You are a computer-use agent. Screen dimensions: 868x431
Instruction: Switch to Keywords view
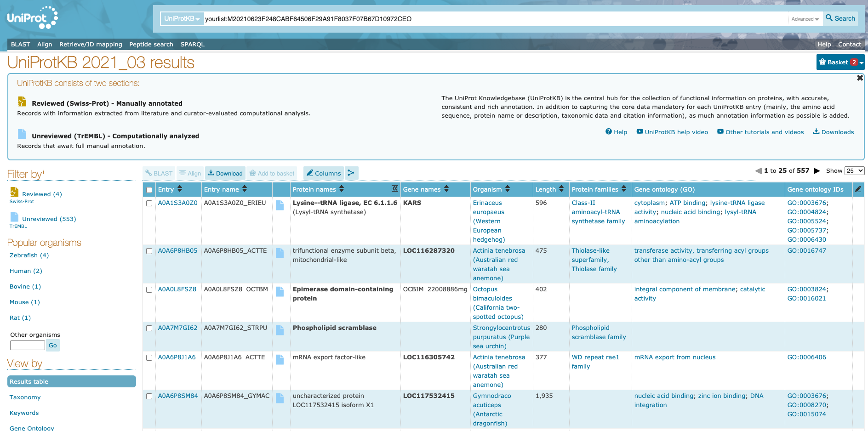[24, 413]
